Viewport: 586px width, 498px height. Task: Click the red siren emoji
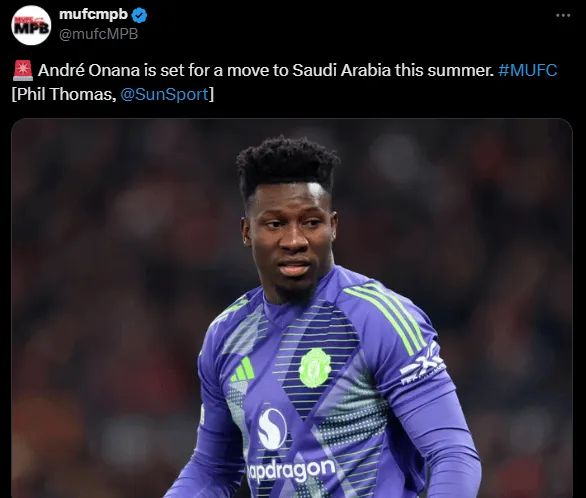coord(23,71)
